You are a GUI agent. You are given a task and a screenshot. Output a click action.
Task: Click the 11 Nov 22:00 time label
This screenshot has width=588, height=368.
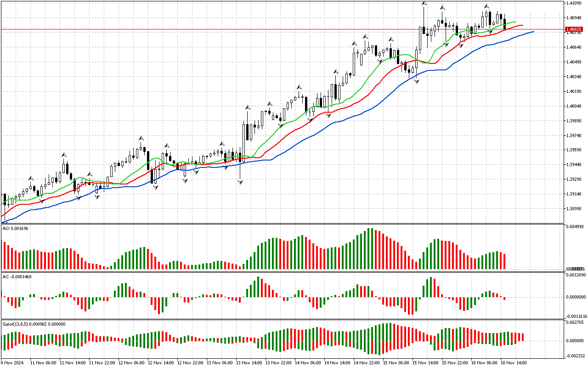coord(102,363)
